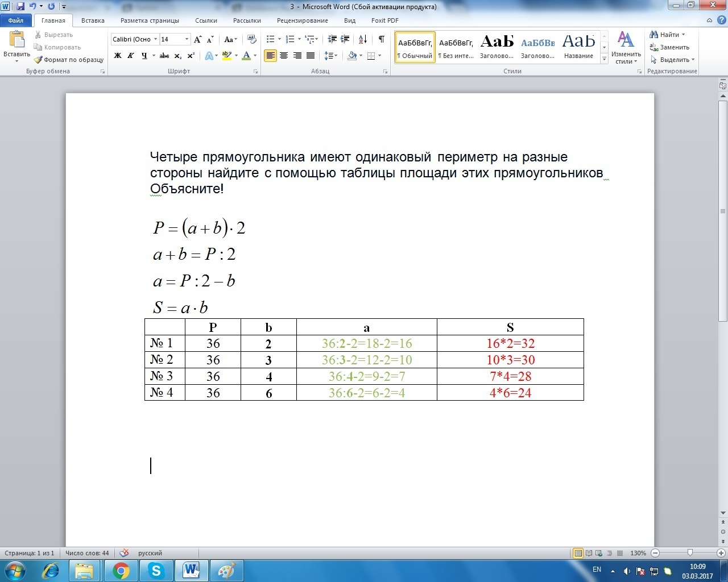Click the Заменить button

[670, 47]
